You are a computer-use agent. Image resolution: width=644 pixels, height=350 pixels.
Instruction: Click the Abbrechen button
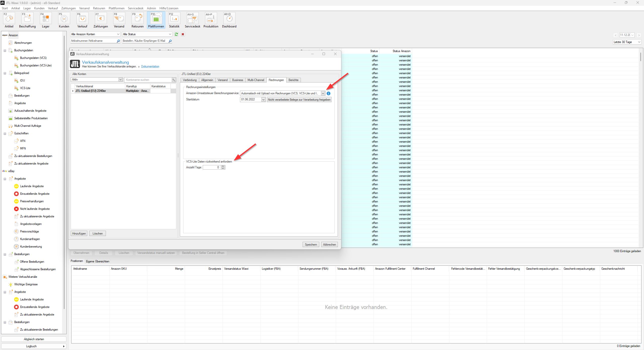329,245
